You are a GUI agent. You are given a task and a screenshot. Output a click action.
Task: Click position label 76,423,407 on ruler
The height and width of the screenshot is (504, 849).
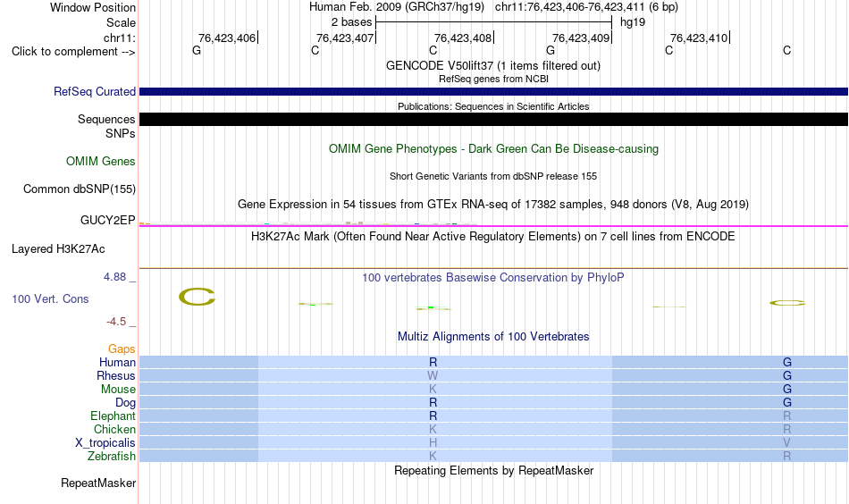tap(345, 38)
